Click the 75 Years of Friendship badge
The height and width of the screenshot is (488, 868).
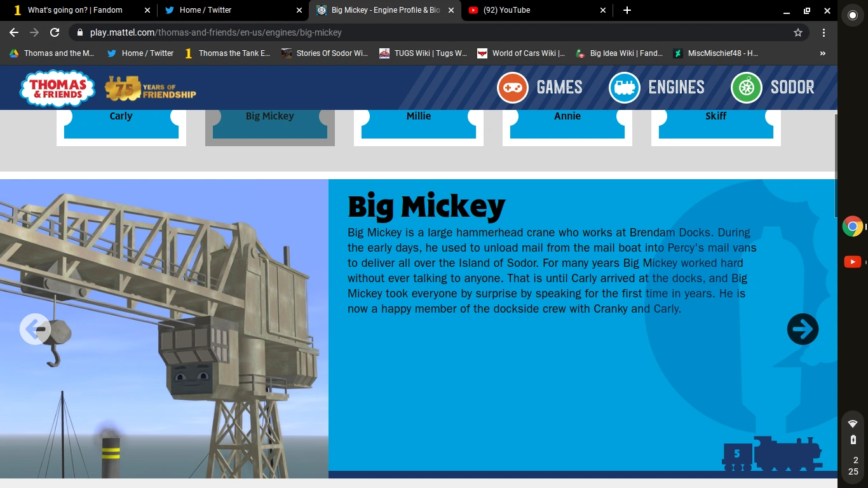151,87
